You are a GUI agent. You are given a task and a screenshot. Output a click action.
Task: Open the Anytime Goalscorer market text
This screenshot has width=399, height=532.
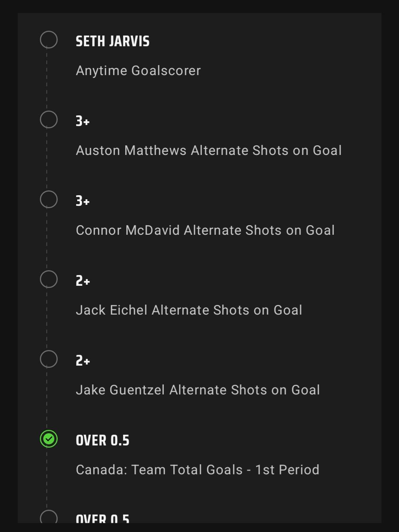(x=138, y=71)
